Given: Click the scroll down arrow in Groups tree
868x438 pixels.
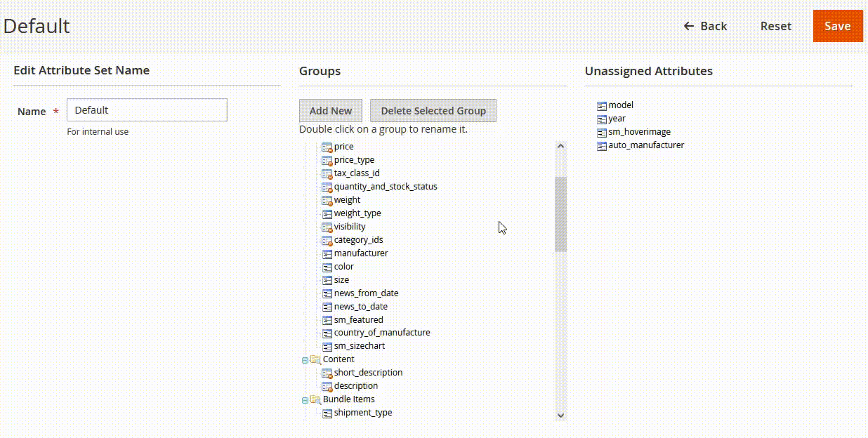Looking at the screenshot, I should coord(560,415).
